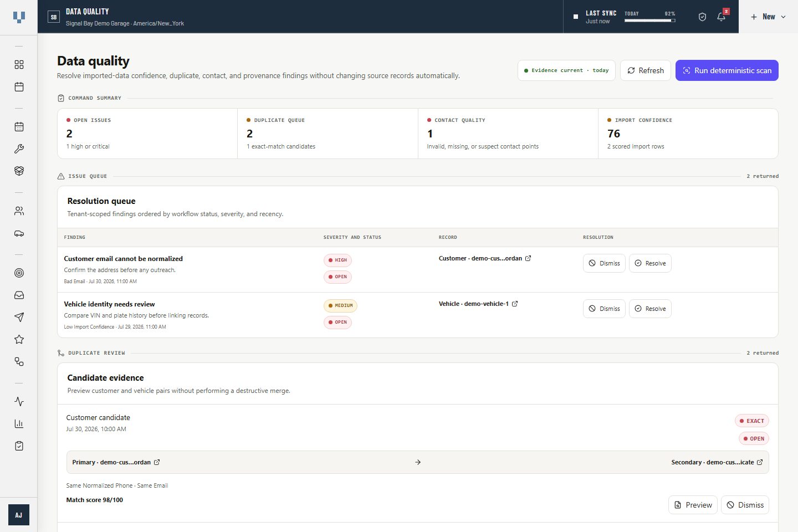Open the Contact Quality summary card
798x532 pixels.
508,134
